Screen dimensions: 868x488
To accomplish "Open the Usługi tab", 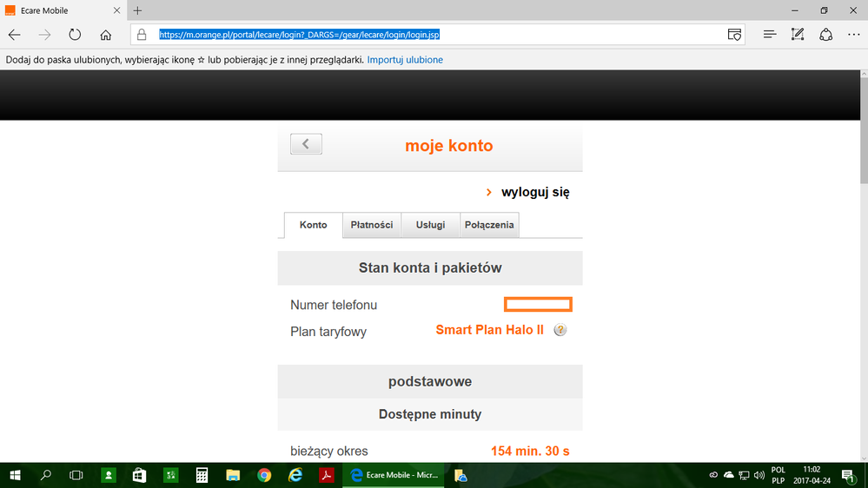I will coord(430,225).
